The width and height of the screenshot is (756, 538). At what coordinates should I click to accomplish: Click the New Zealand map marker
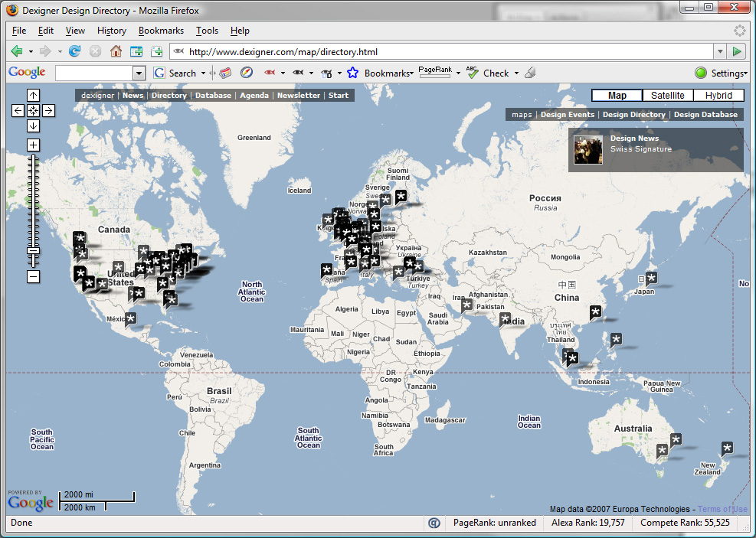click(x=726, y=448)
